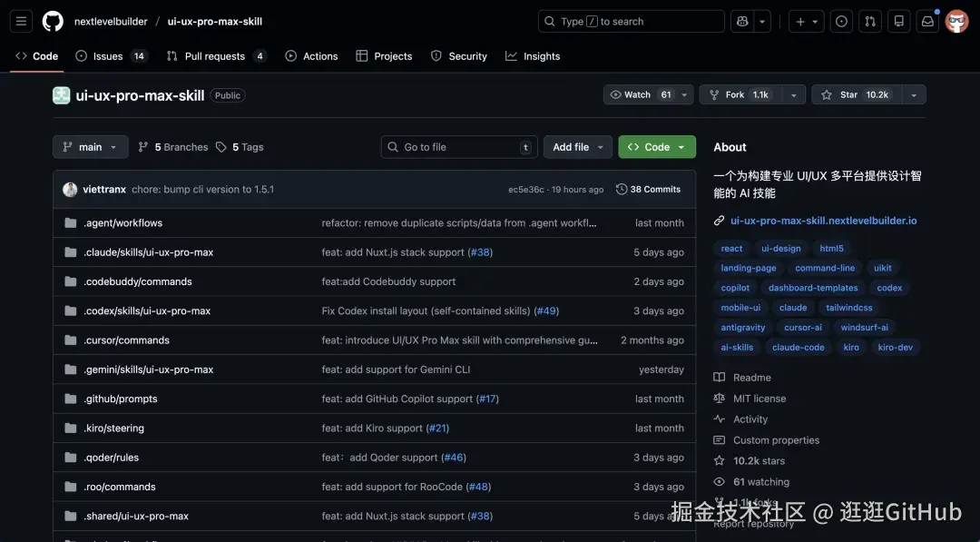Open the repository avatar next to title
Screen dimensions: 980x542
point(62,95)
